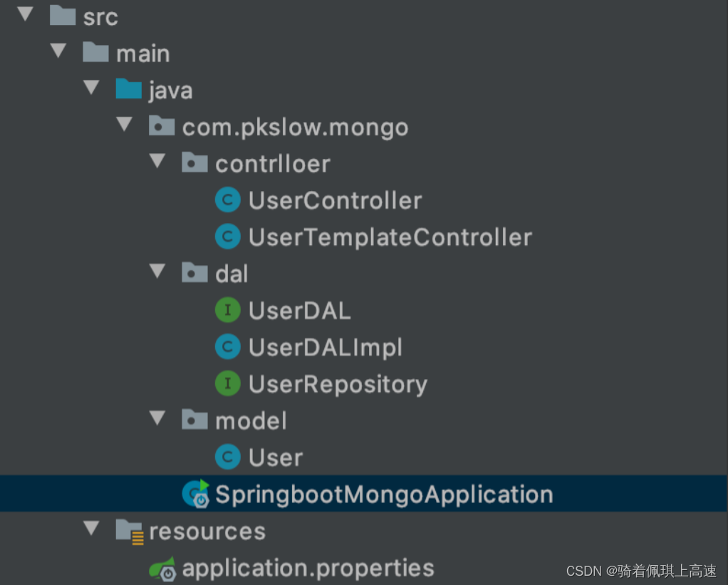
Task: Click the resources folder icon
Action: pyautogui.click(x=128, y=530)
